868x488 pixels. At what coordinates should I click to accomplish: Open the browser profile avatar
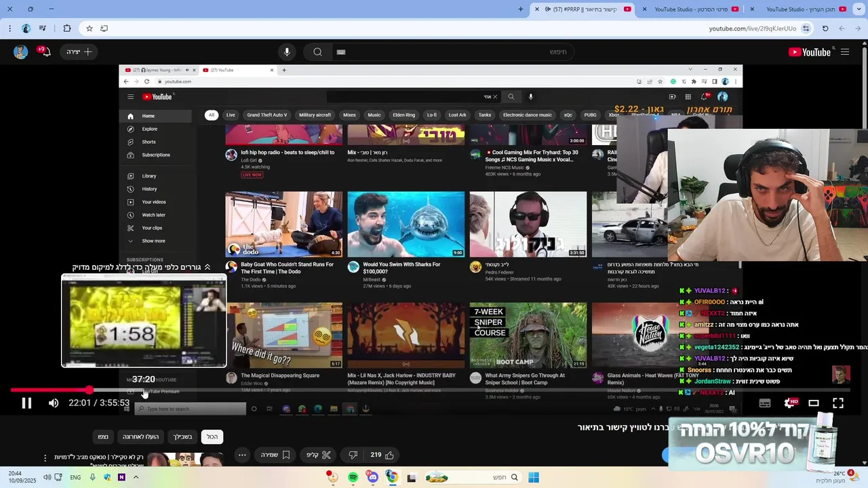pos(26,28)
